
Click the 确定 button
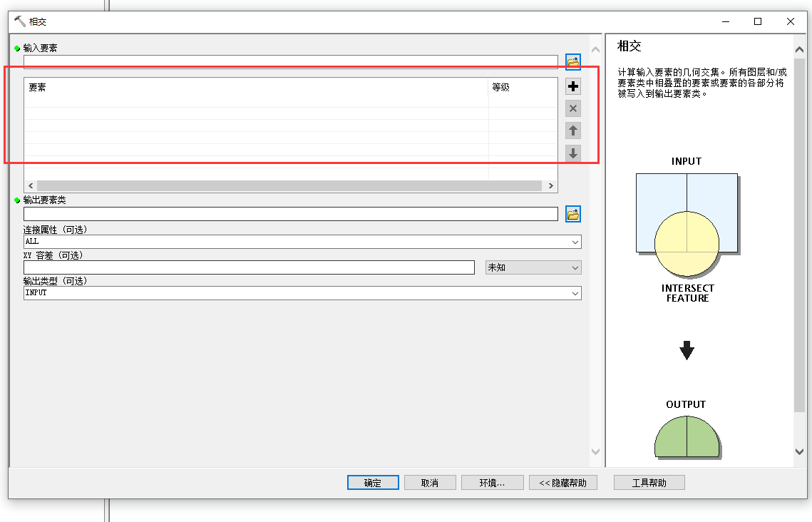[x=373, y=482]
